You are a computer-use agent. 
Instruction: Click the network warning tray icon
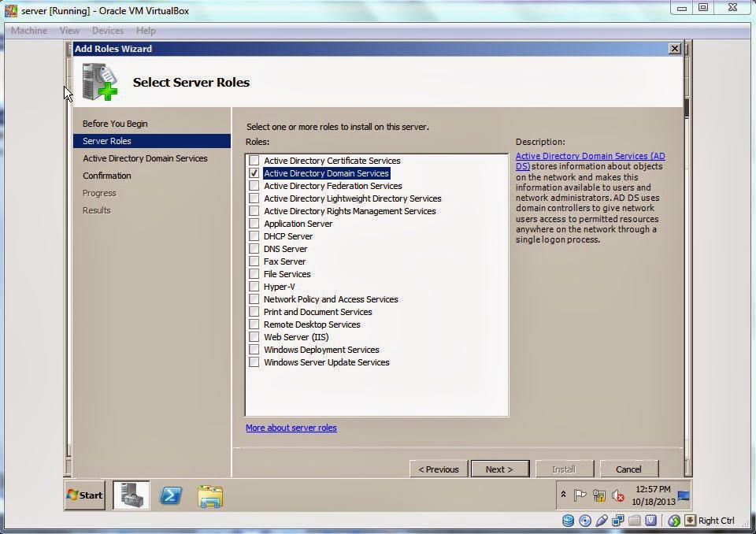tap(598, 495)
